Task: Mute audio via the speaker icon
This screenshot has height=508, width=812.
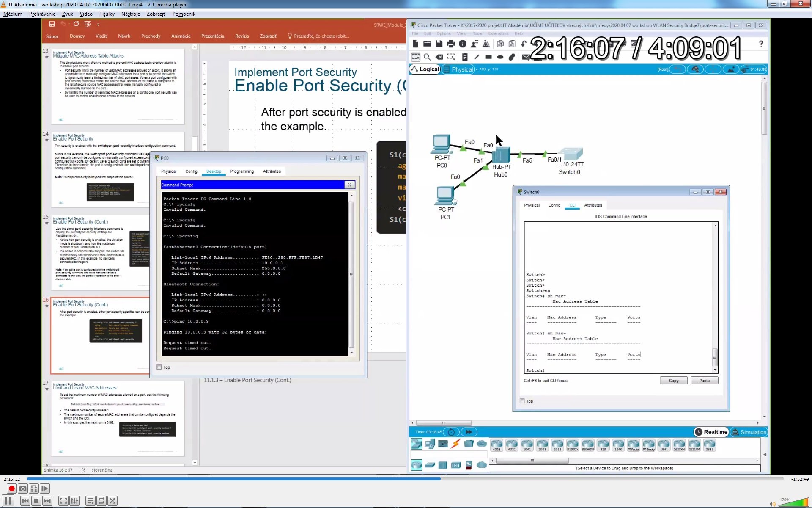Action: coord(772,504)
